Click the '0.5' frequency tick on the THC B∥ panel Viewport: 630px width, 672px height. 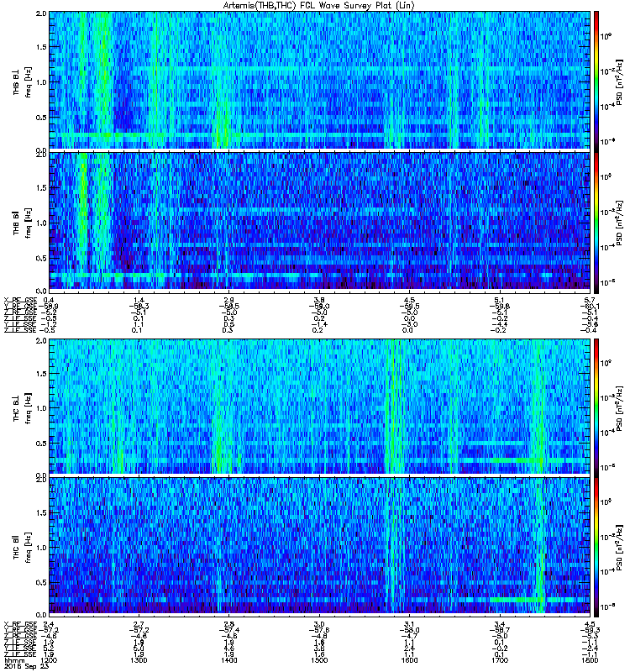41,582
